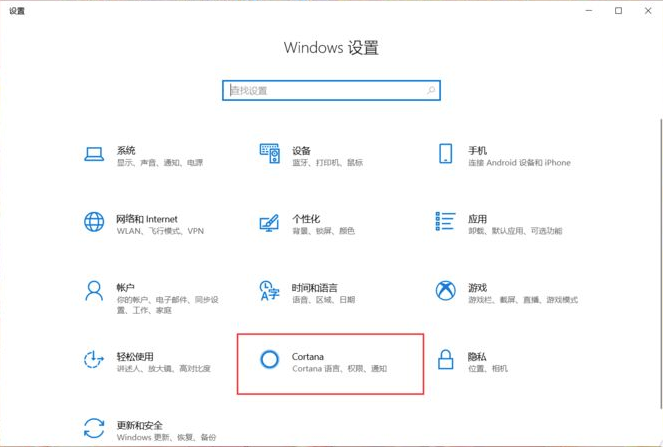Click description Cortana 语言、权限、通知

[x=340, y=369]
